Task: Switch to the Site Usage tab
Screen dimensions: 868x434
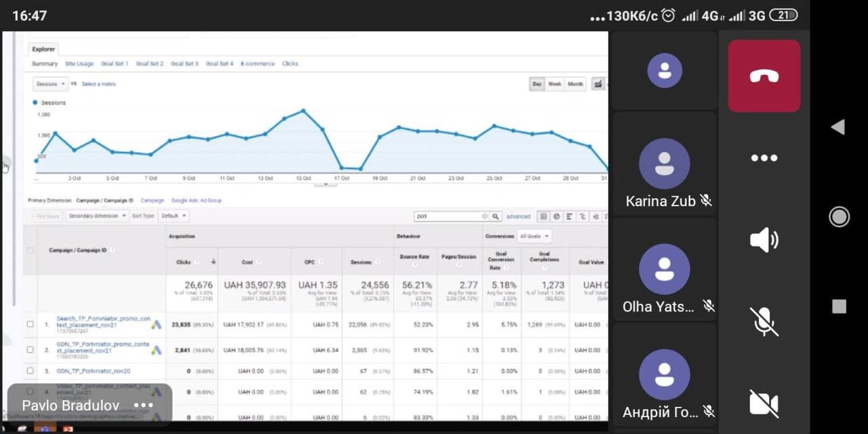Action: 79,64
